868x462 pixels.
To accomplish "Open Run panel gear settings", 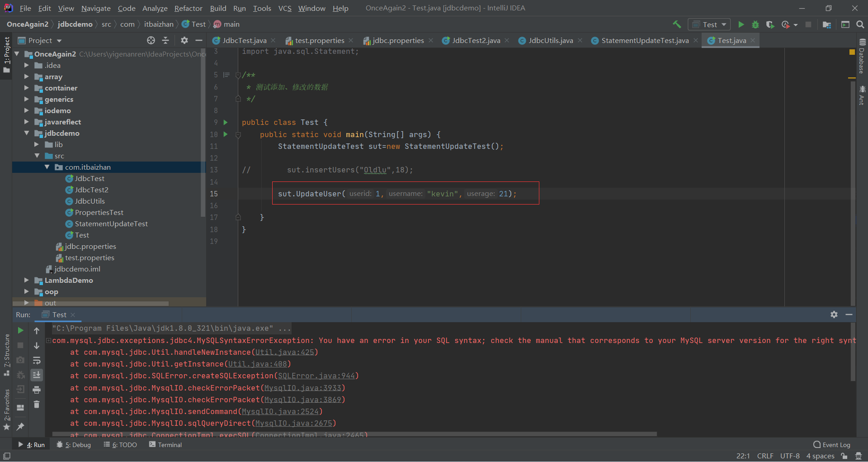I will 834,314.
